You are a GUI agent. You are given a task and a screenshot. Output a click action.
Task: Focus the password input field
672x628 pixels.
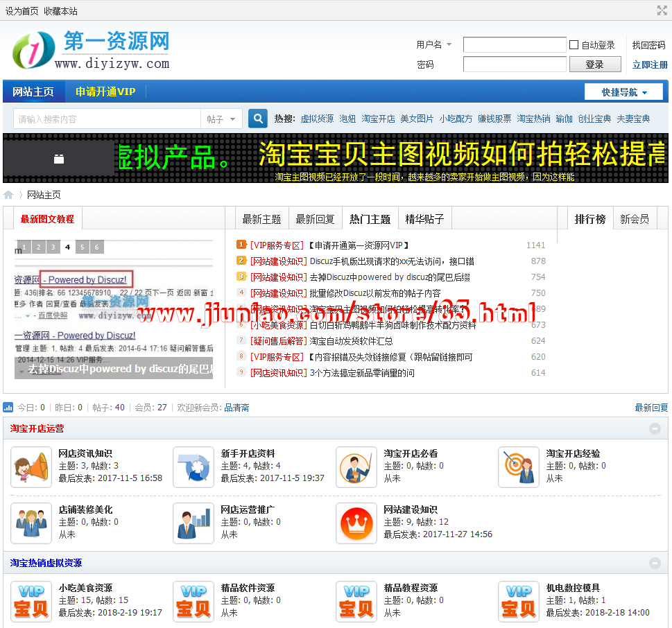click(x=515, y=64)
